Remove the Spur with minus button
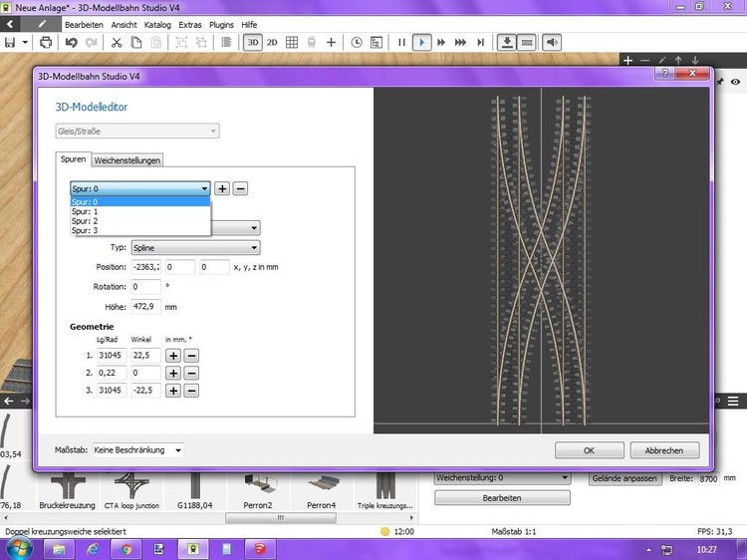Image resolution: width=747 pixels, height=560 pixels. [240, 188]
